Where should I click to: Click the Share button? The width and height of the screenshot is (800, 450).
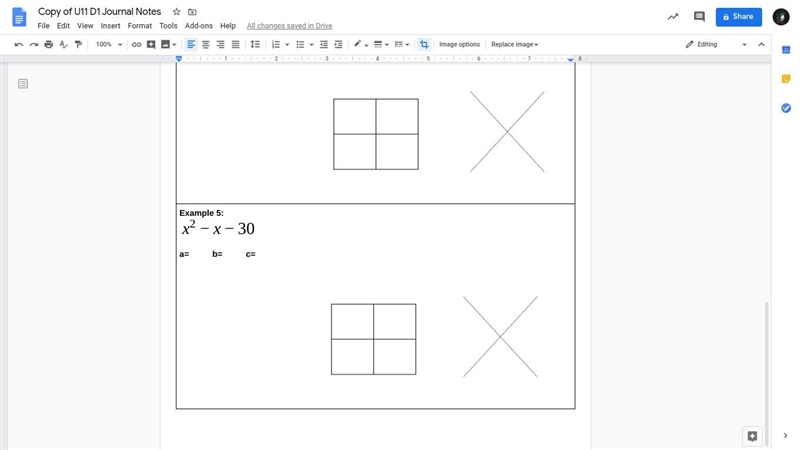coord(738,17)
